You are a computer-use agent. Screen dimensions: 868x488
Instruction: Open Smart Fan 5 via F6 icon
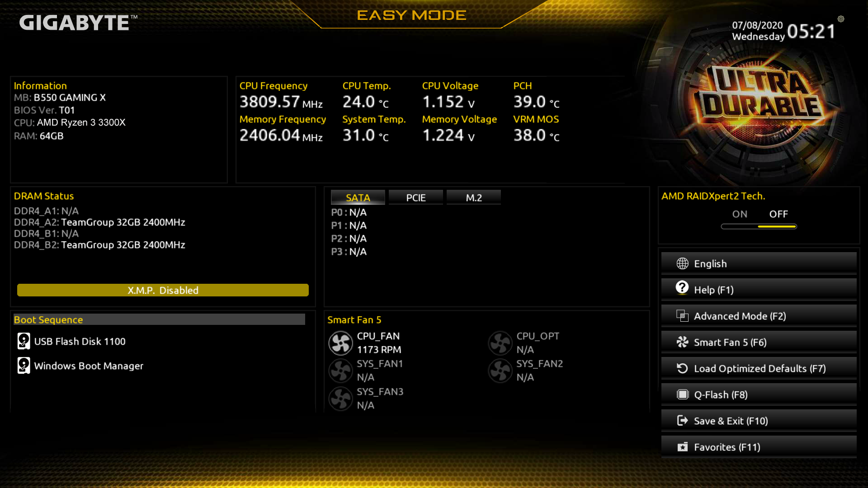[758, 342]
